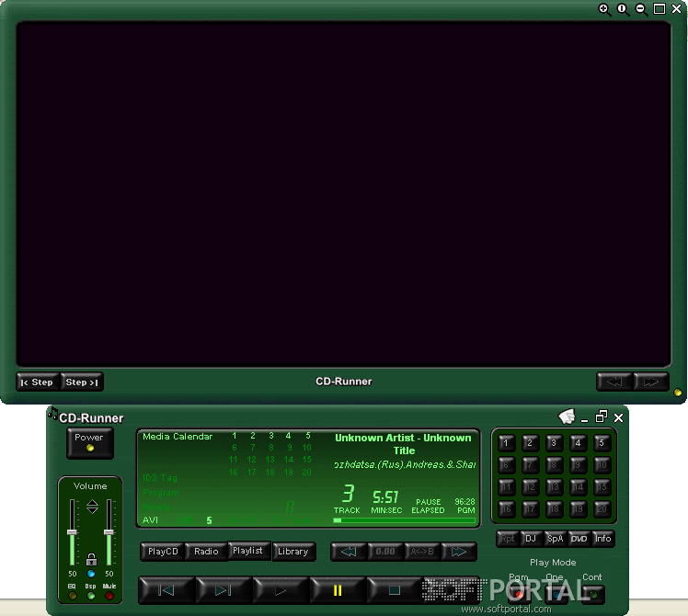Toggle the Dsp green indicator light

(x=91, y=596)
